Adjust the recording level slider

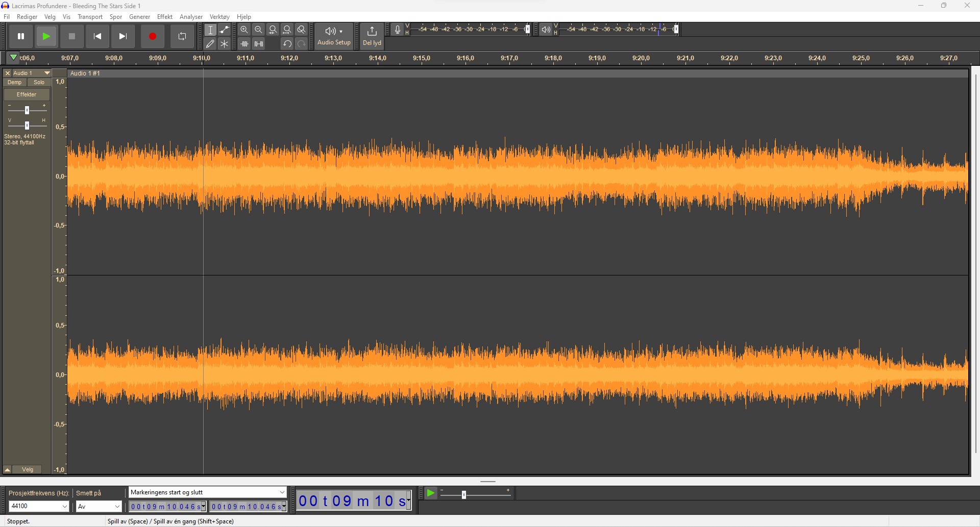(x=528, y=29)
